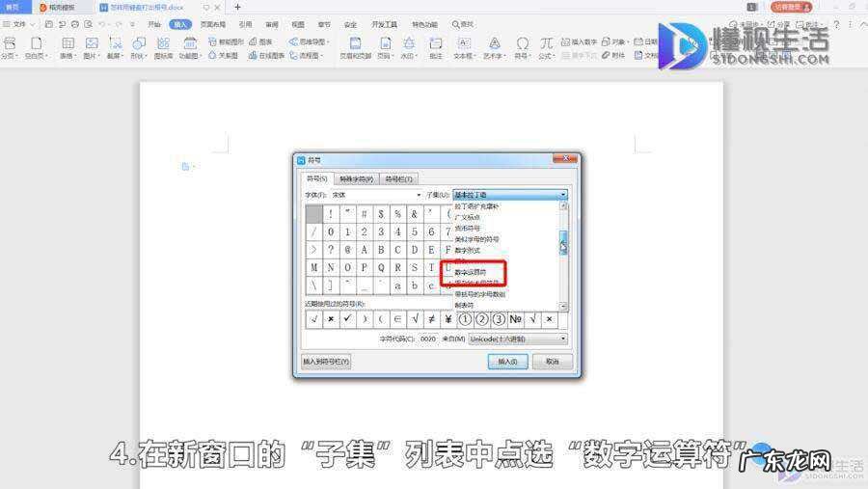Click 插入到符号栏 button
868x489 pixels.
tap(326, 362)
